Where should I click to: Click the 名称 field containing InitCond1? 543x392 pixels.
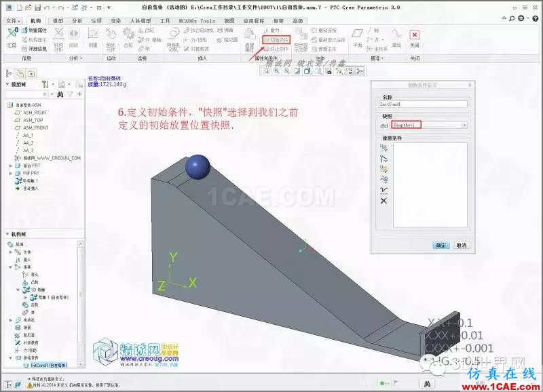424,104
